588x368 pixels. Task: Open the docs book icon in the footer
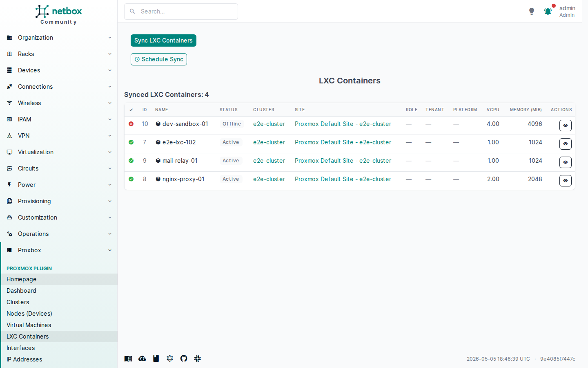pos(128,359)
